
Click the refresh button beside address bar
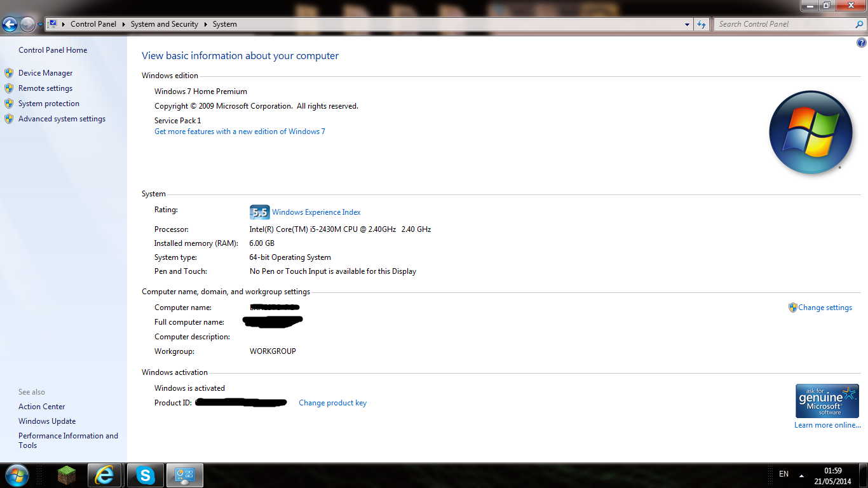(702, 24)
